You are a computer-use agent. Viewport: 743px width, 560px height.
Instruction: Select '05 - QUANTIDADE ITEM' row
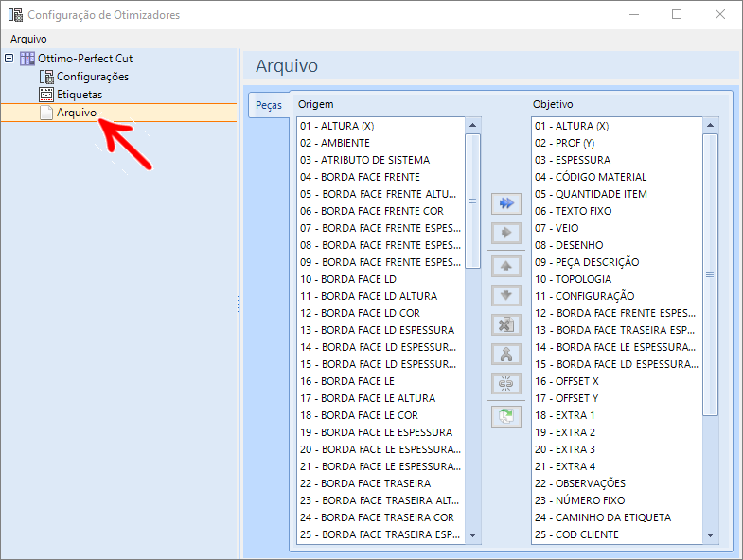617,194
